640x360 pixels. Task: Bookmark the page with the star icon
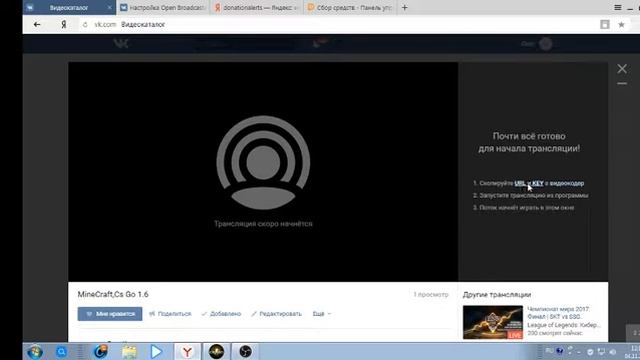(x=621, y=24)
